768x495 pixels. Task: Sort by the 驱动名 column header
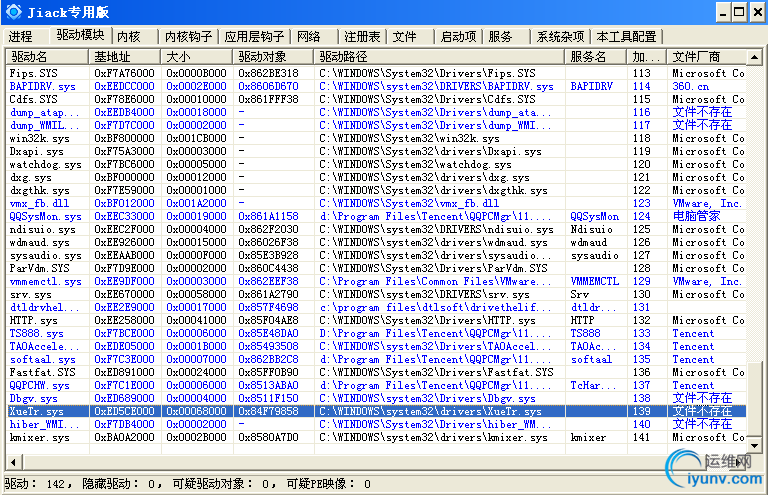click(x=47, y=57)
